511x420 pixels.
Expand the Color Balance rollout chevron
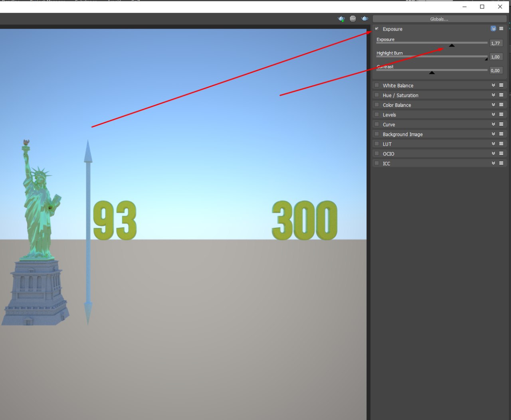click(x=493, y=105)
